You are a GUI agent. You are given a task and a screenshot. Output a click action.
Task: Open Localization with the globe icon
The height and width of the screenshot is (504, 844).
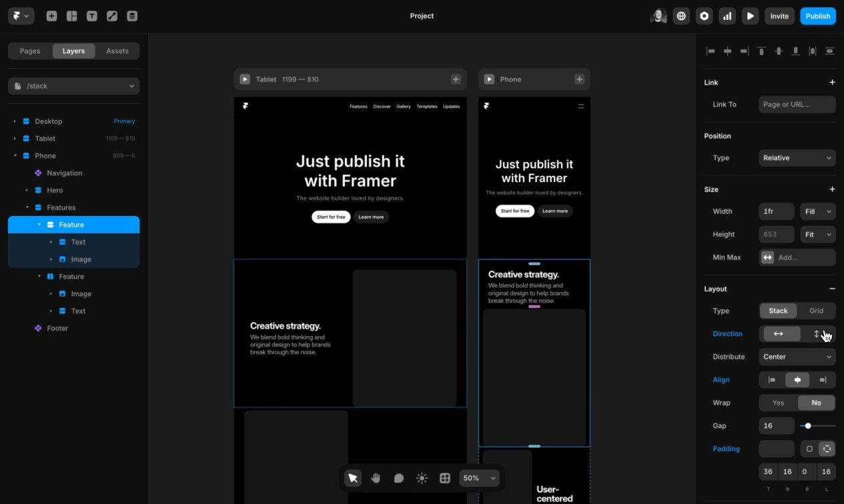pos(681,15)
